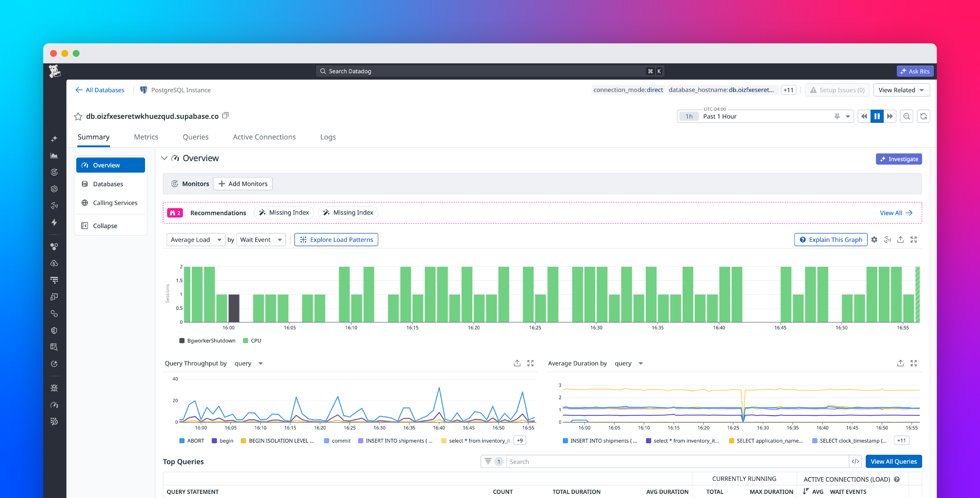Step the timeframe forward

[x=889, y=117]
